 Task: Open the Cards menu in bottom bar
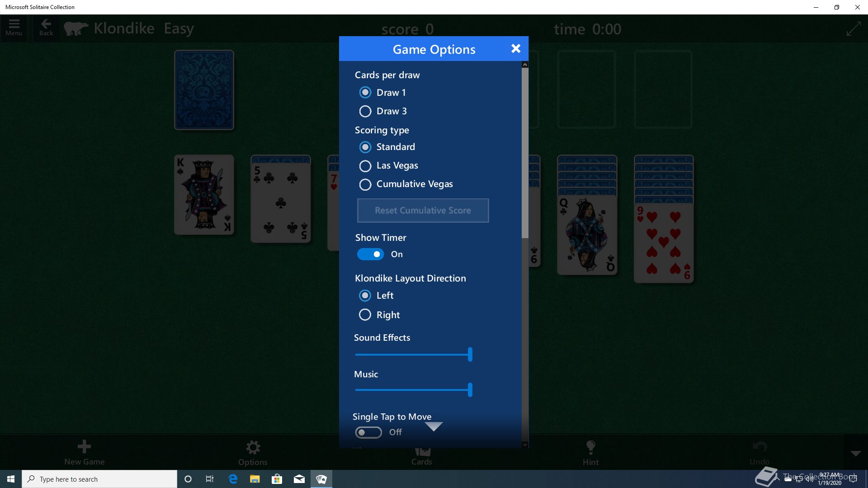[x=421, y=456]
